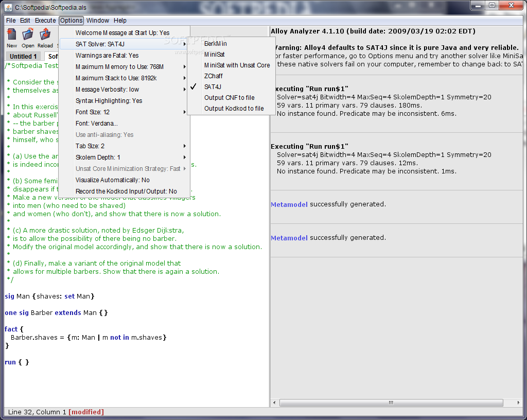
Task: Click the 'Line 32, Column 1' status text
Action: pos(37,412)
